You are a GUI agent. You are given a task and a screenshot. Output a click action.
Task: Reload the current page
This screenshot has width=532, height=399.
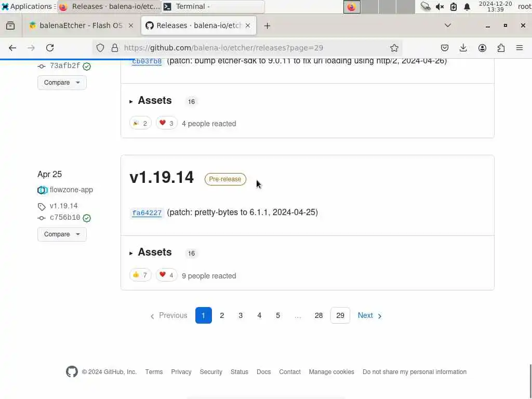[x=50, y=48]
